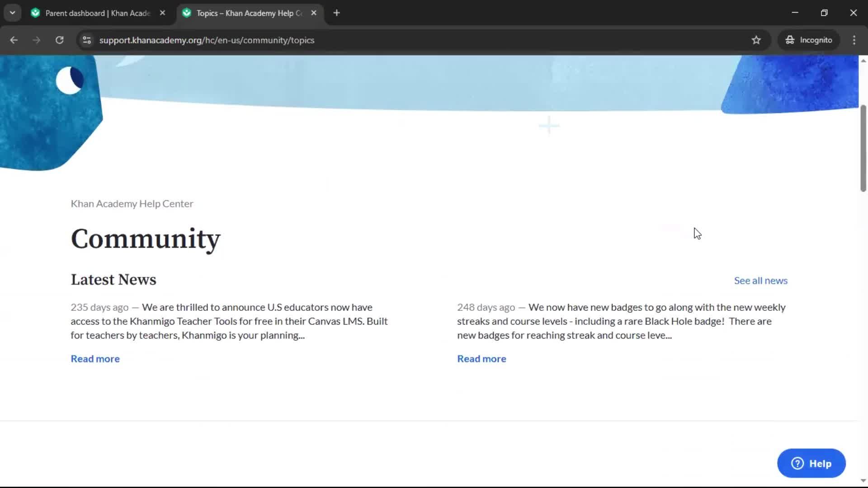Image resolution: width=868 pixels, height=488 pixels.
Task: Close the Topics Help Center tab
Action: pyautogui.click(x=314, y=13)
